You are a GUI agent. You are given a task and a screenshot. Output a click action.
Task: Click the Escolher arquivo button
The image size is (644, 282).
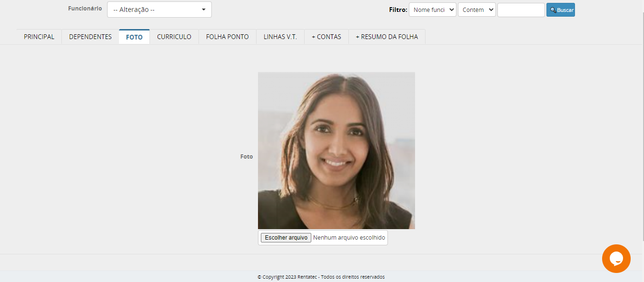pyautogui.click(x=286, y=238)
